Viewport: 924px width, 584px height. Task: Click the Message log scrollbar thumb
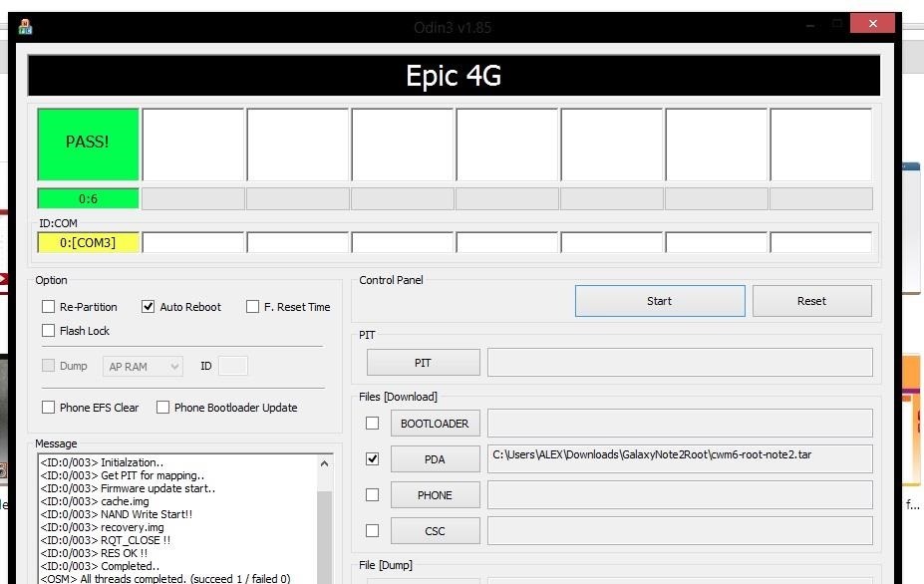tap(324, 536)
